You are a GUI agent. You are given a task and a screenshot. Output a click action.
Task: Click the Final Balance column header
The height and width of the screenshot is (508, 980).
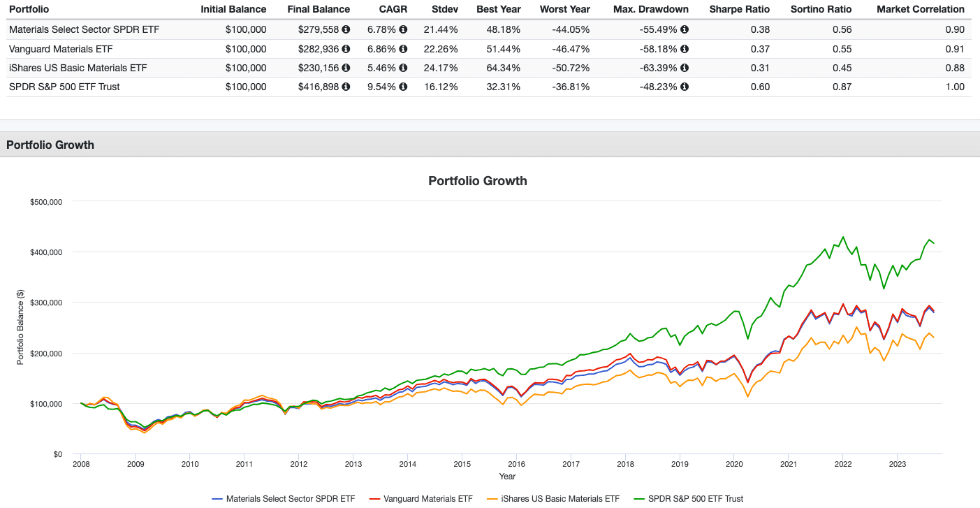tap(319, 10)
